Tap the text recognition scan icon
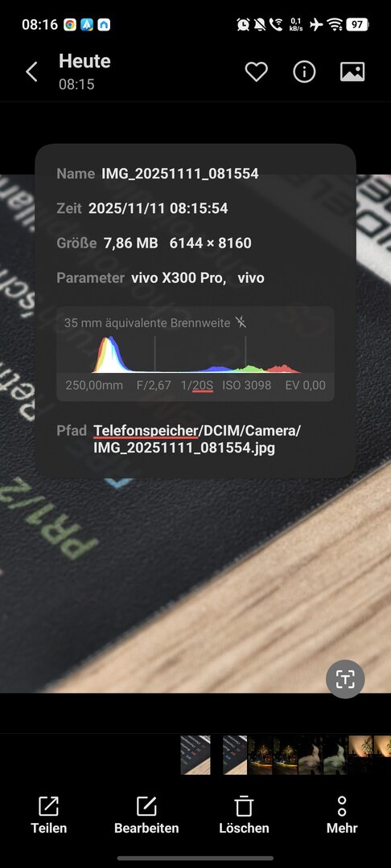The width and height of the screenshot is (391, 868). (345, 678)
